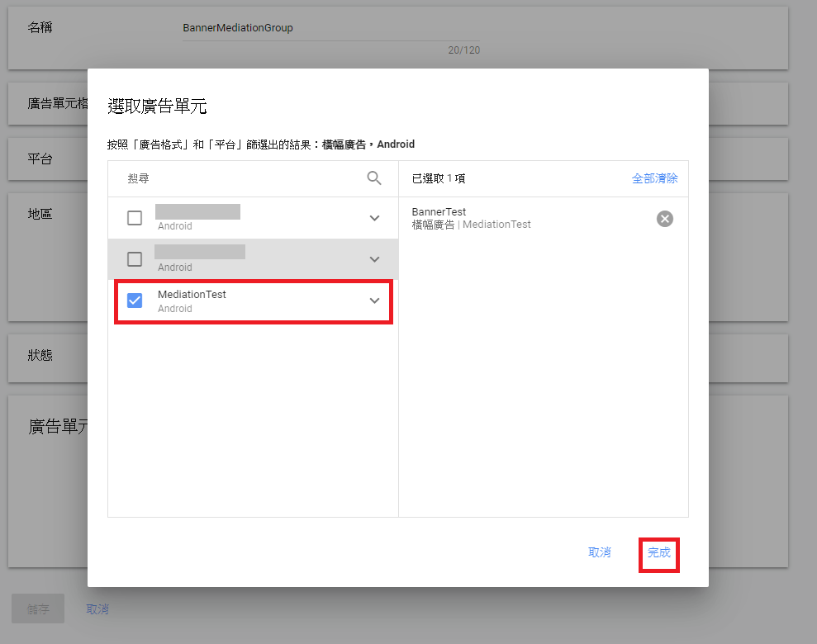Click the search magnifier icon
The image size is (817, 644).
pyautogui.click(x=374, y=178)
